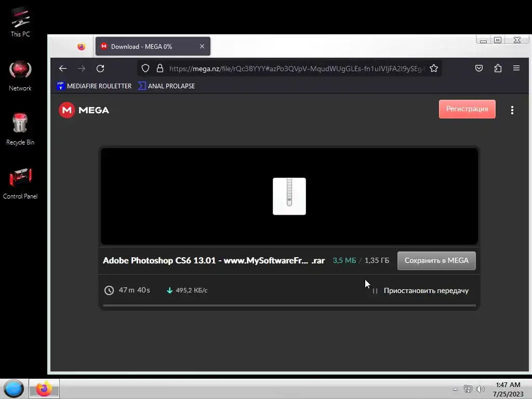532x399 pixels.
Task: Pause transfer via Приостановить передачу
Action: click(421, 291)
